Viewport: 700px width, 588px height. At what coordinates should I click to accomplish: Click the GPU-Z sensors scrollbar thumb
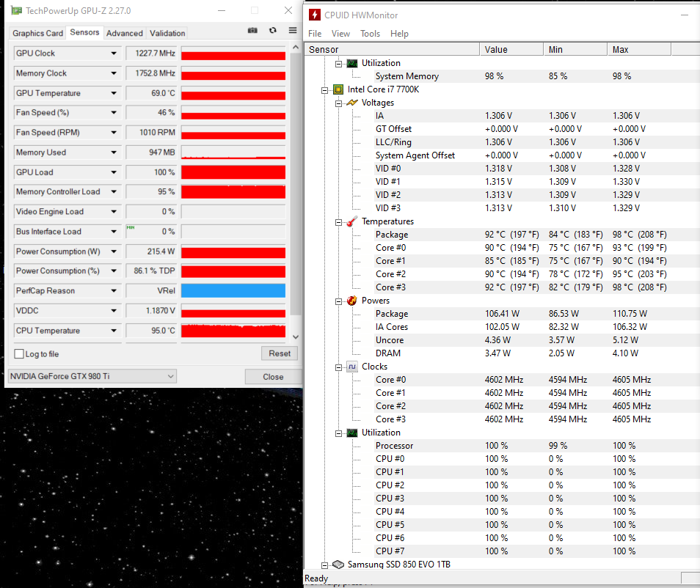[295, 184]
